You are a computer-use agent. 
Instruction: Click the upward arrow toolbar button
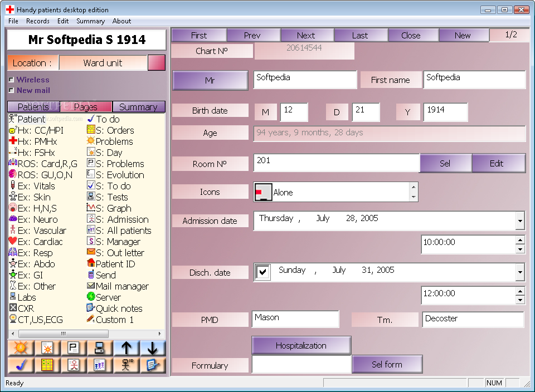[127, 348]
